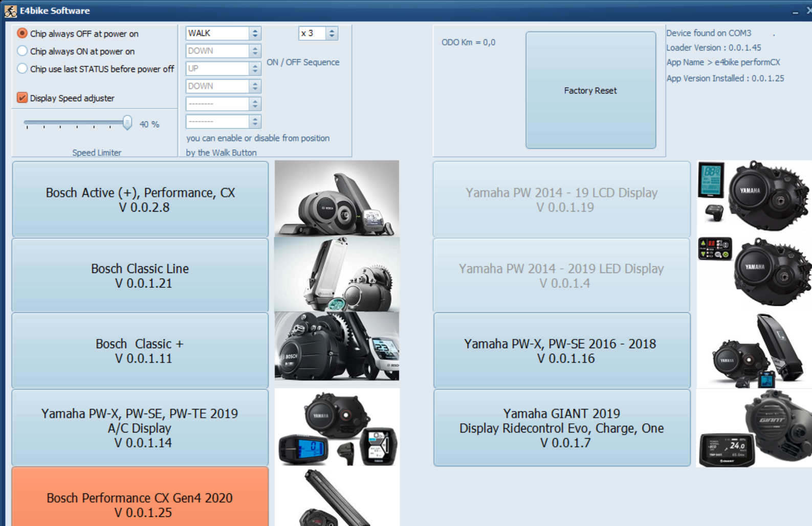812x526 pixels.
Task: Click the speed limiter slider handle at 40%
Action: (127, 123)
